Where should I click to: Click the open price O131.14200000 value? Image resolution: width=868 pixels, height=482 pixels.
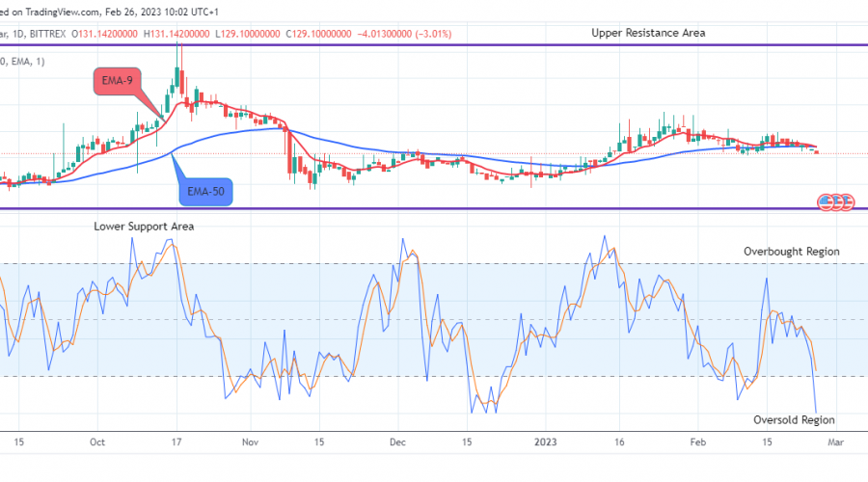[104, 34]
